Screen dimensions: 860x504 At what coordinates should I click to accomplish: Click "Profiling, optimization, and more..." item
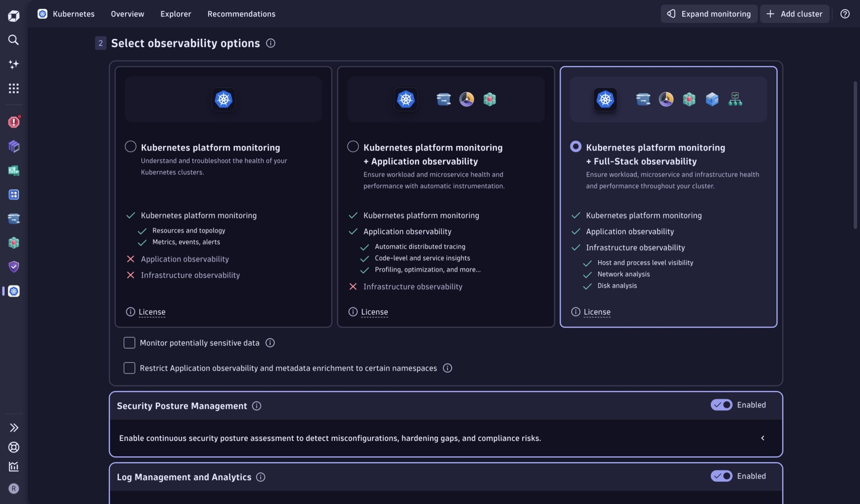coord(428,270)
